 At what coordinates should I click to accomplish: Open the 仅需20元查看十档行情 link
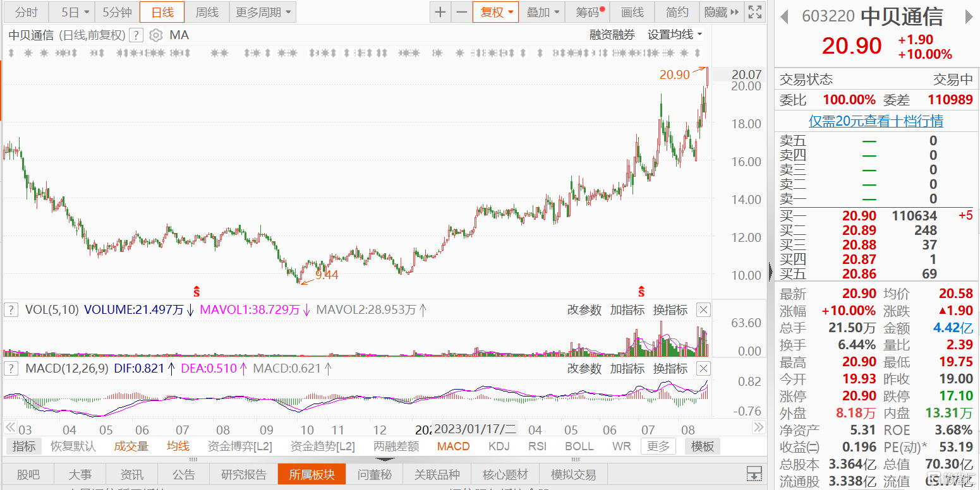click(x=876, y=121)
